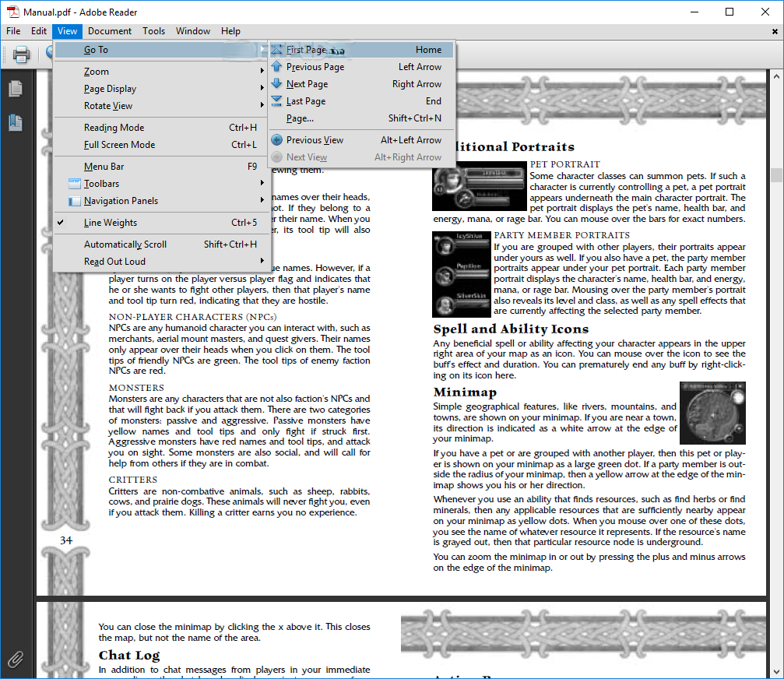Viewport: 784px width, 679px height.
Task: Open the Attachments paperclip panel icon
Action: point(16,660)
